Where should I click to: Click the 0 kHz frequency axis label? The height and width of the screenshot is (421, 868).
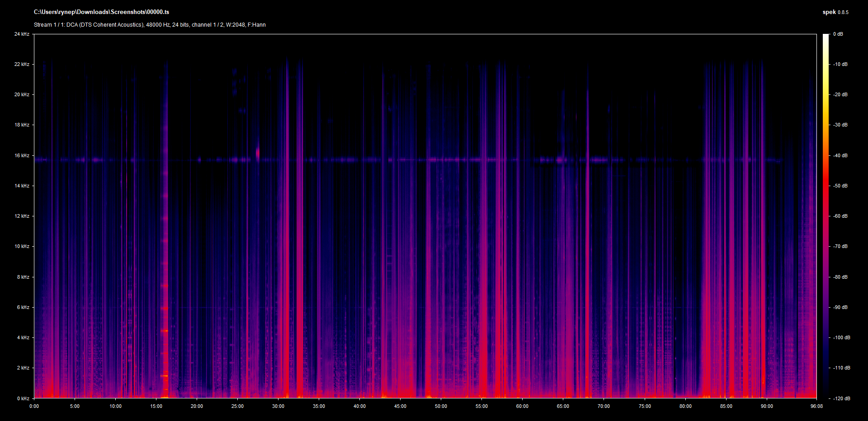coord(23,398)
